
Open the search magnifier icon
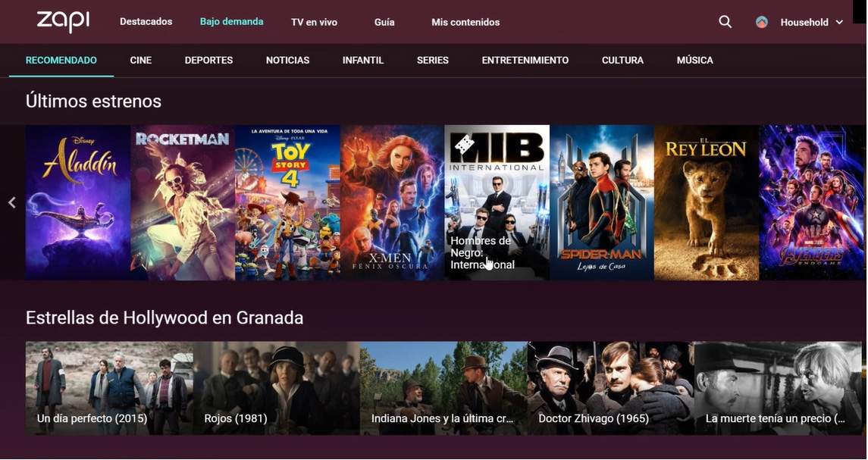725,22
